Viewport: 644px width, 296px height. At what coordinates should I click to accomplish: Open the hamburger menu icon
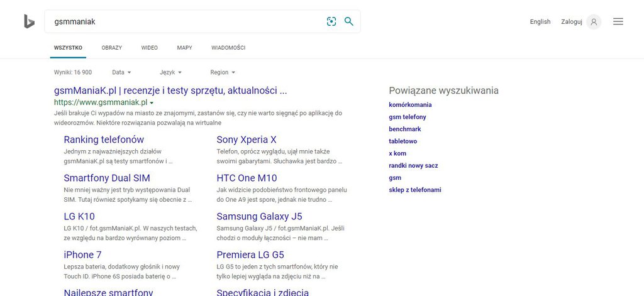618,21
